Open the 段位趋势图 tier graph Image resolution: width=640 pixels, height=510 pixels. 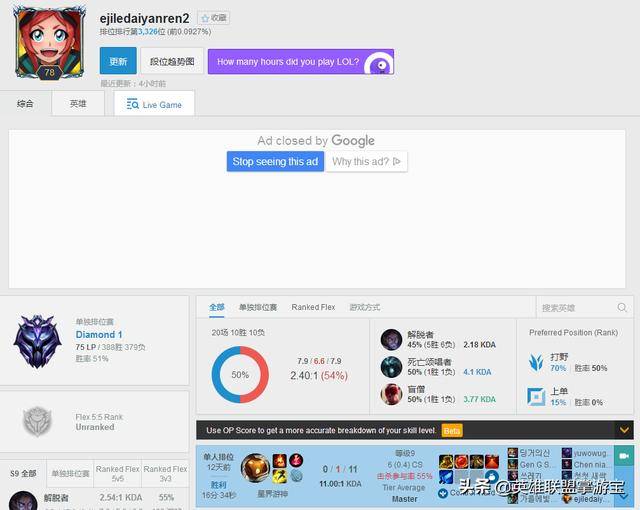pos(172,61)
